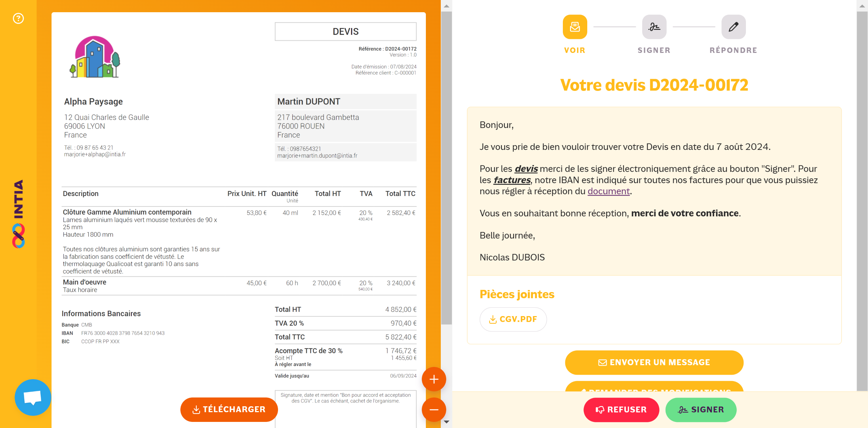Viewport: 868px width, 428px height.
Task: Zoom in with the plus button
Action: [434, 379]
